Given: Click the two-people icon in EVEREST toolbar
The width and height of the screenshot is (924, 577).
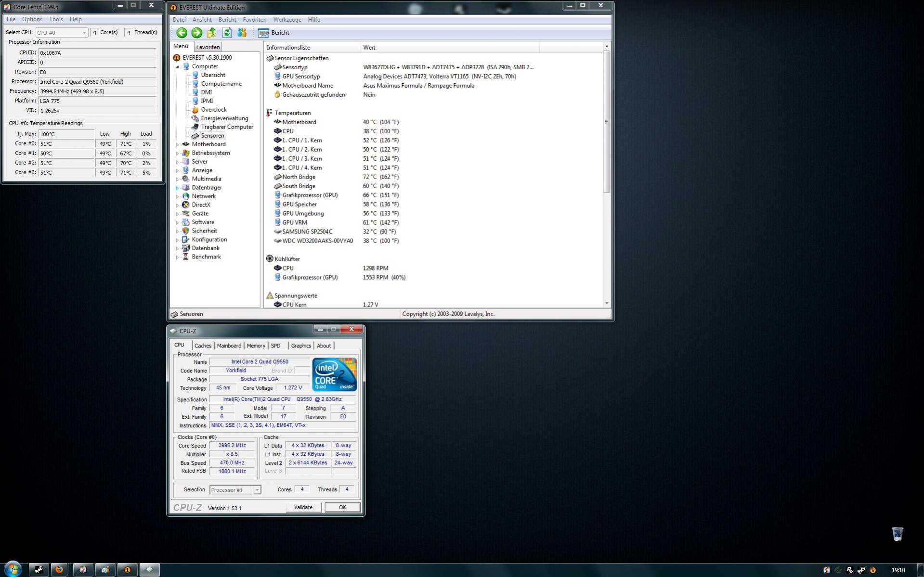Looking at the screenshot, I should [242, 33].
